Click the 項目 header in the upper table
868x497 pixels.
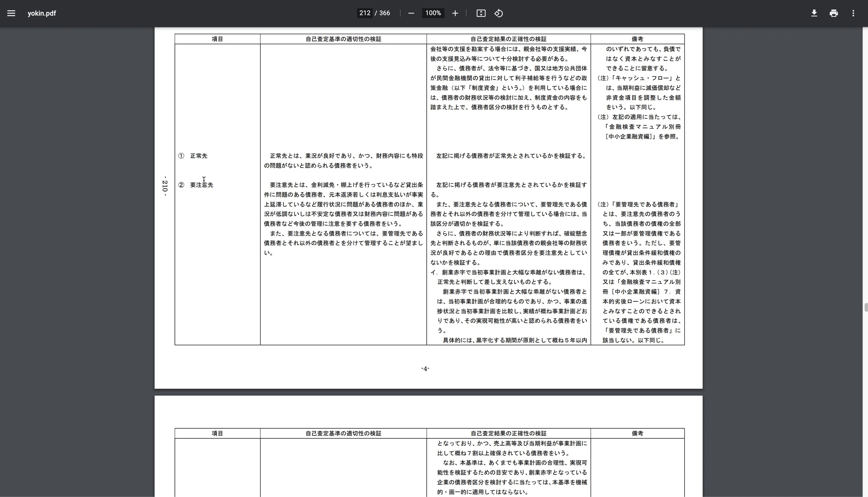(217, 39)
